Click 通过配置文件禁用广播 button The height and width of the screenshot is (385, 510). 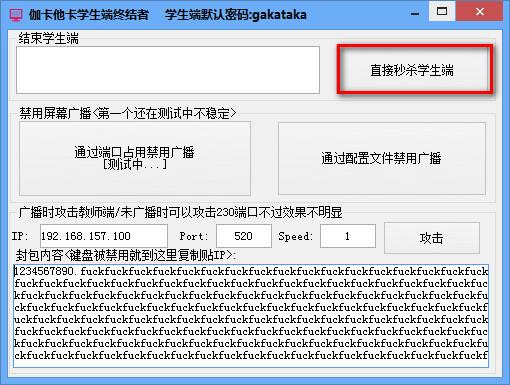click(x=382, y=158)
